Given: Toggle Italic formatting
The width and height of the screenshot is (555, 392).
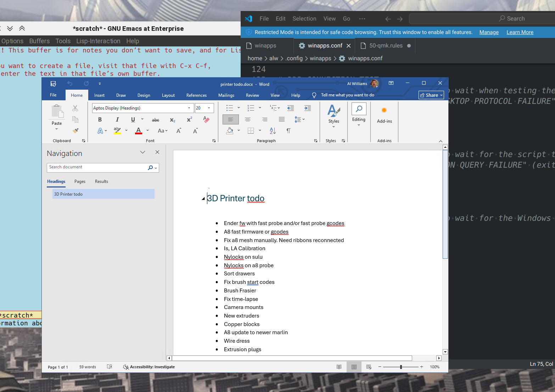Looking at the screenshot, I should pos(117,120).
